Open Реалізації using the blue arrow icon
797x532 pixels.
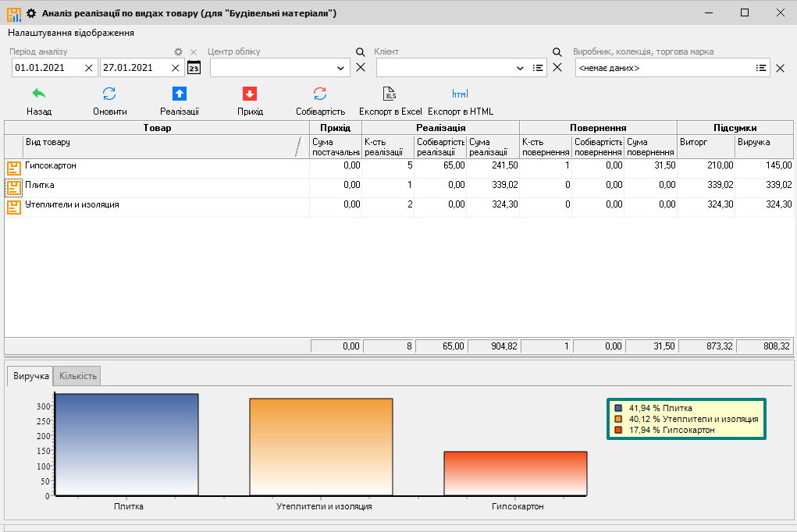point(180,94)
